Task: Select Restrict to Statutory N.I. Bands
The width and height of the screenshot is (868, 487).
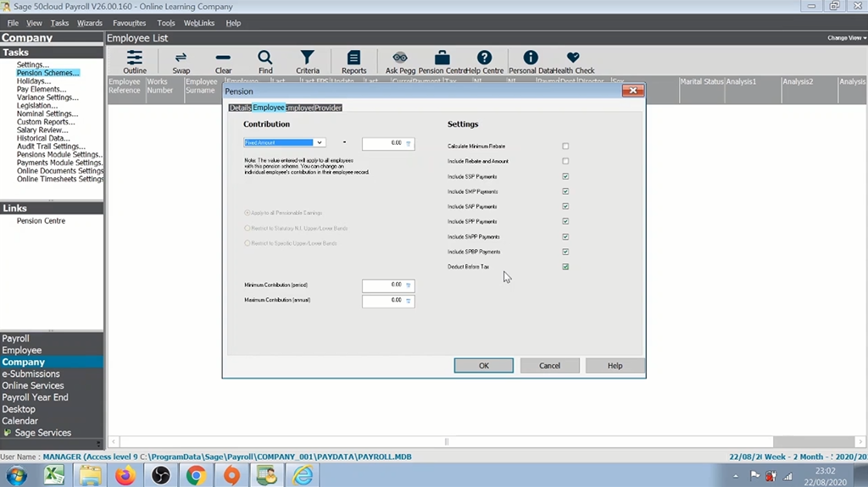Action: (x=248, y=228)
